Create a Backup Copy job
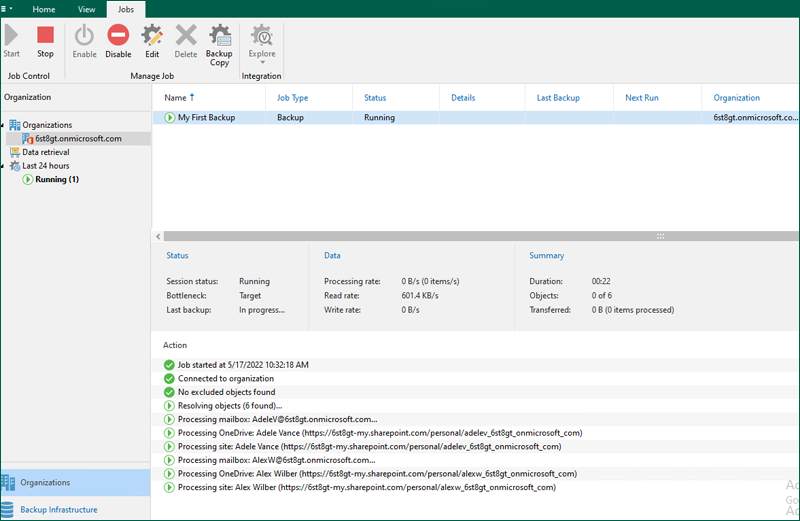Screen dimensions: 800x521 tap(219, 45)
